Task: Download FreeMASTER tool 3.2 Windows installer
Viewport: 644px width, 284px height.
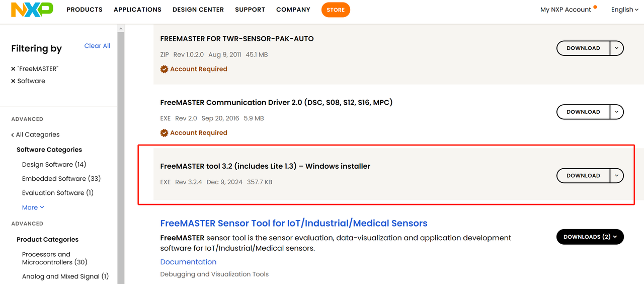Action: (x=583, y=176)
